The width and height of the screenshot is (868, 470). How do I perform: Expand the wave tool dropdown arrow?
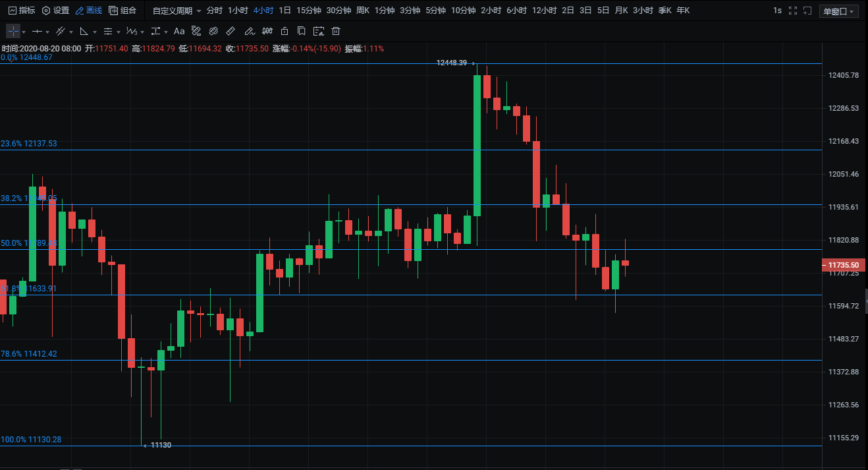click(x=142, y=32)
